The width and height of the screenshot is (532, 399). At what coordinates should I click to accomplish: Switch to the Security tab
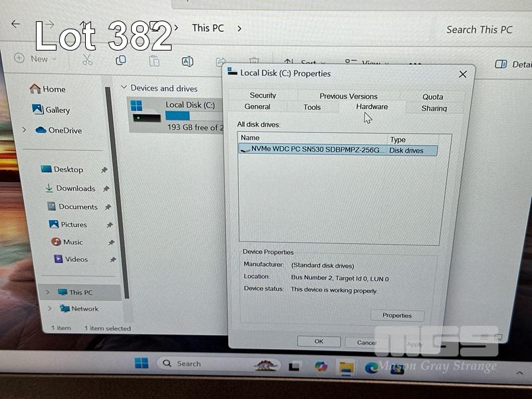coord(263,95)
